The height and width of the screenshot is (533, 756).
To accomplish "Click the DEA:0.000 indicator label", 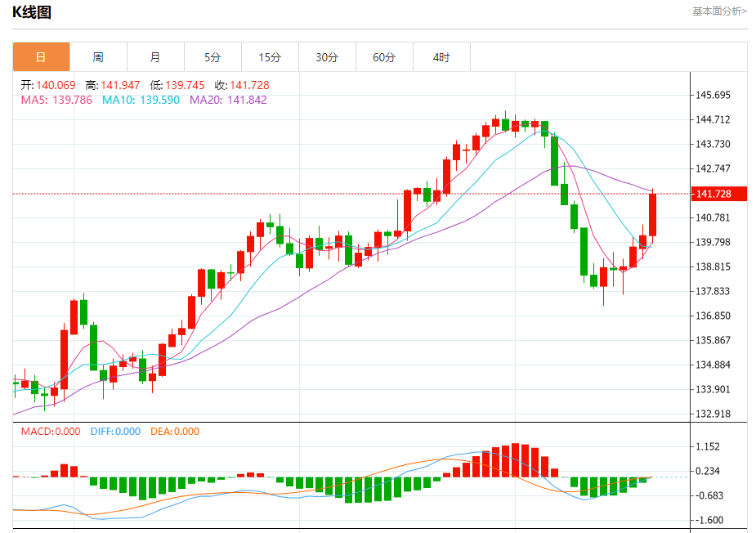I will 175,432.
